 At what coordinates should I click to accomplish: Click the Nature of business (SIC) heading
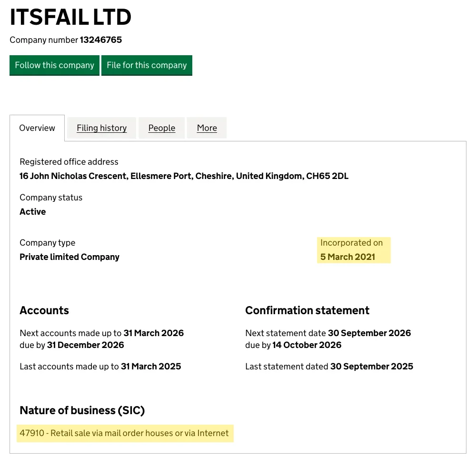point(82,410)
